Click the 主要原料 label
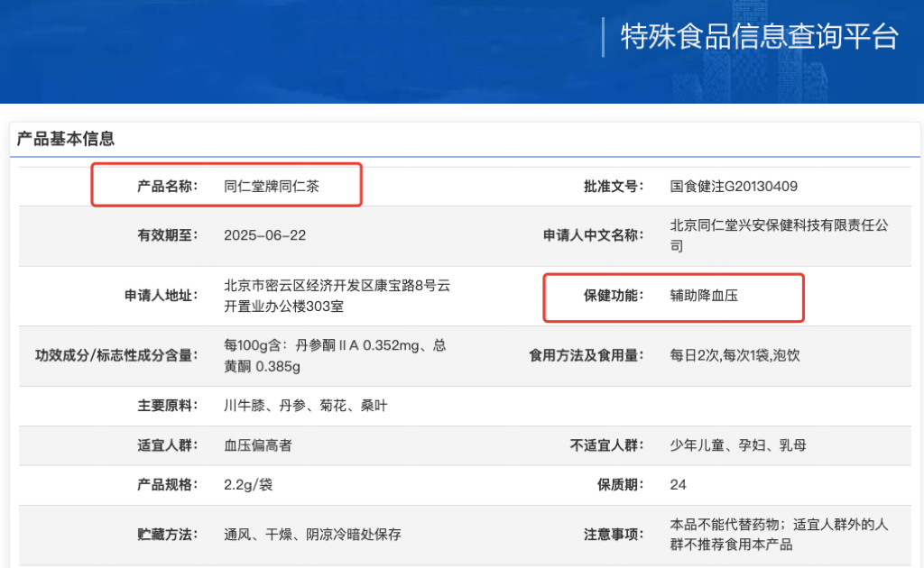924x568 pixels. (167, 406)
